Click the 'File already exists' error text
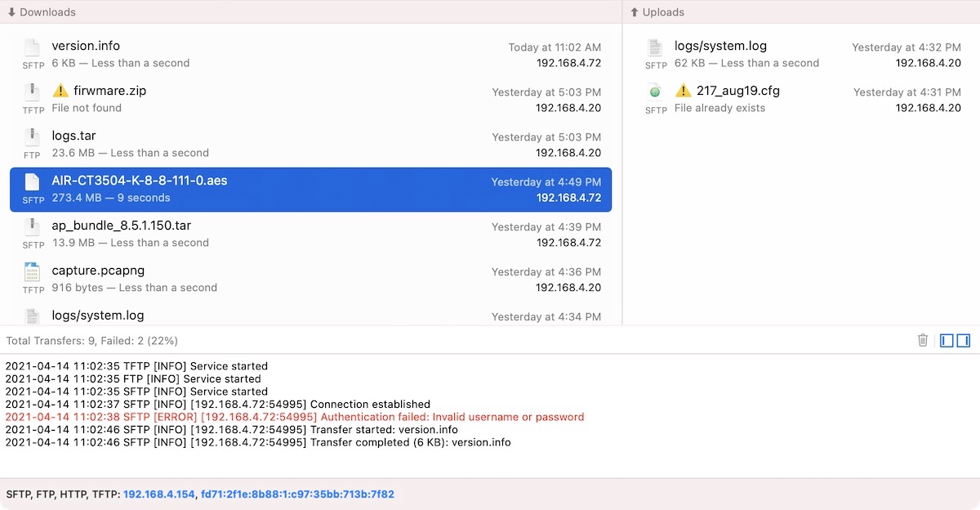980x510 pixels. pyautogui.click(x=720, y=108)
